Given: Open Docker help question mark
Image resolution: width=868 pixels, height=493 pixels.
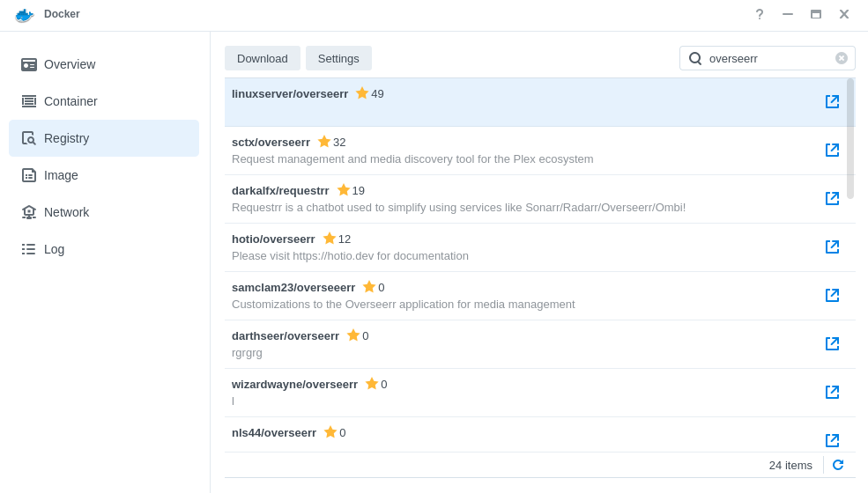Looking at the screenshot, I should 760,14.
